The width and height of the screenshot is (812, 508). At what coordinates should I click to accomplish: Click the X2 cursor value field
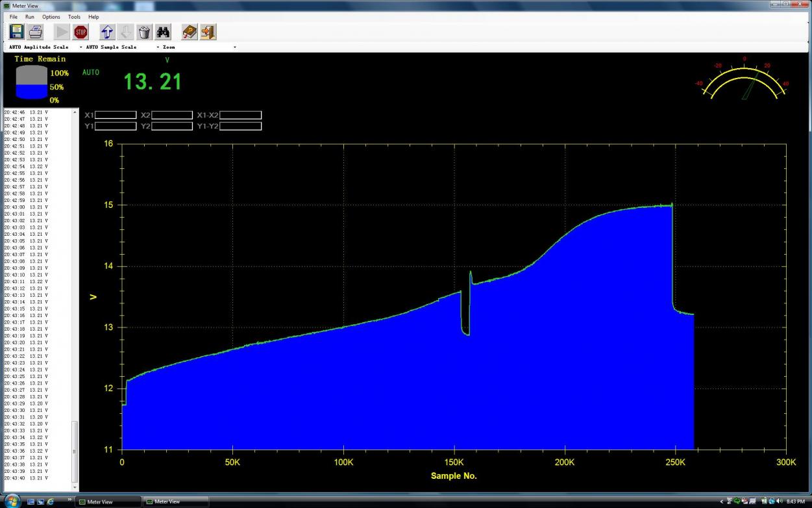coord(172,115)
